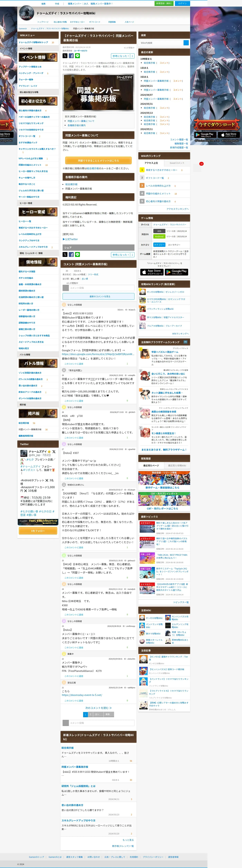The image size is (242, 868).
Task: Open the App Store badge in ゲーム情報
Action: 152,272
